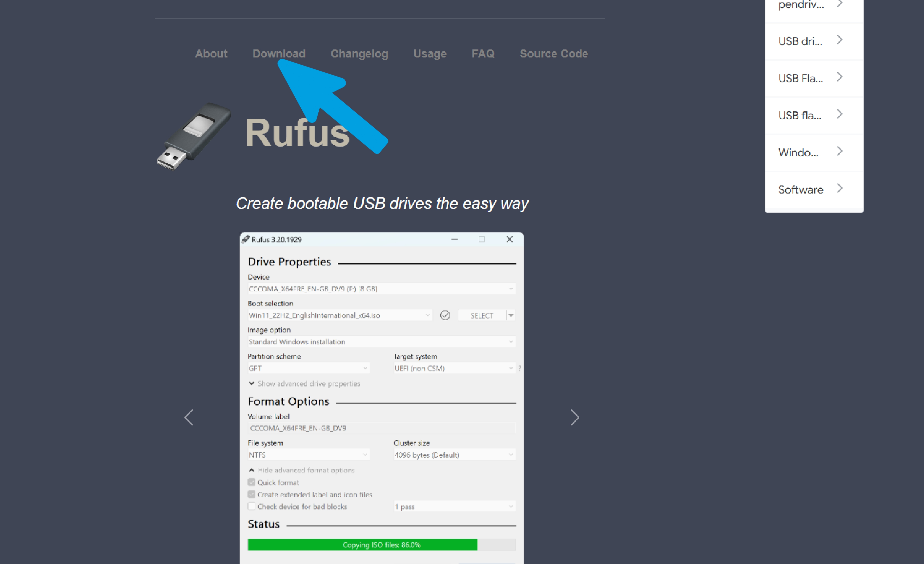Click the chevron beside Software suggestion
924x564 pixels.
click(840, 189)
